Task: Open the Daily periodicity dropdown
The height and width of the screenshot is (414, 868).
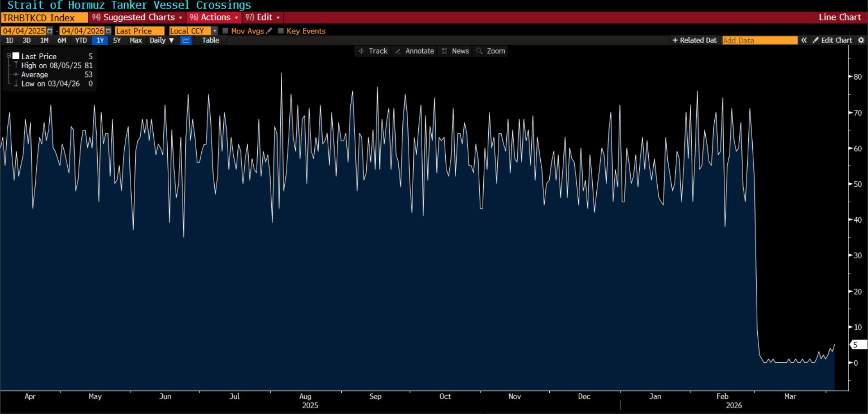Action: click(161, 40)
